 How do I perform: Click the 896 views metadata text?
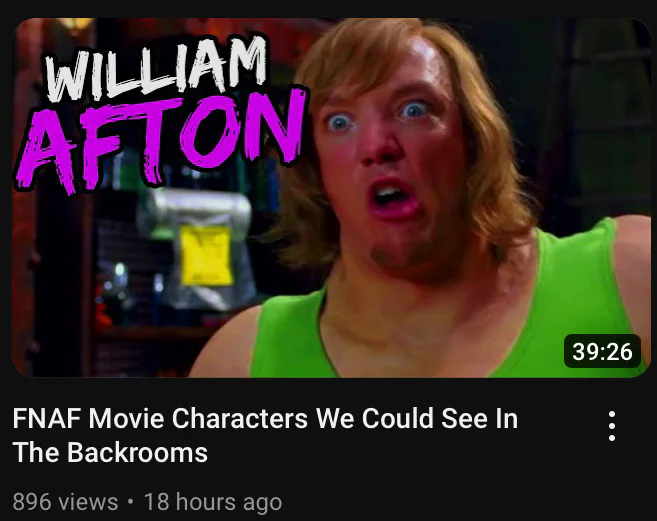(65, 501)
